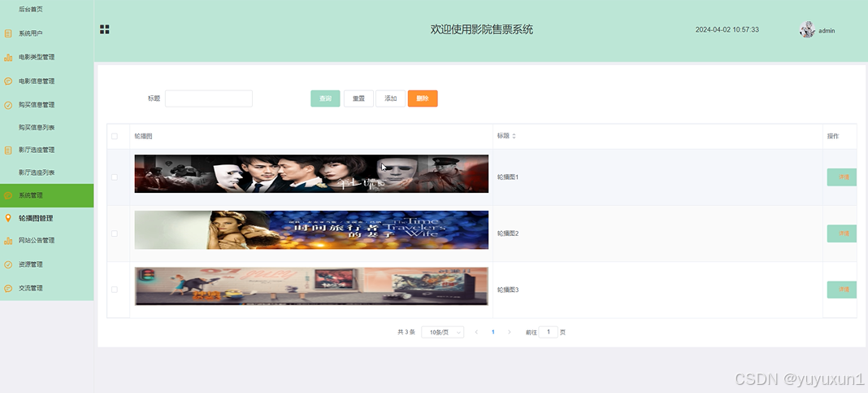Click the 前往 page number input box
The image size is (868, 393).
pyautogui.click(x=548, y=332)
